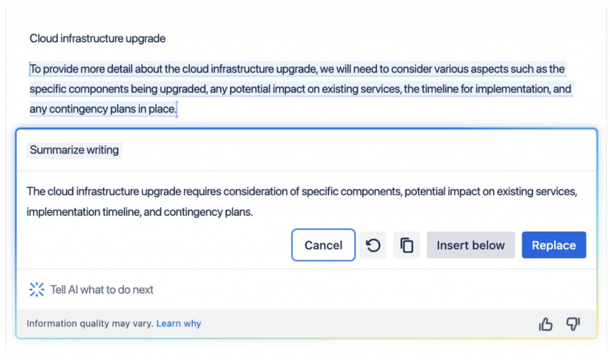
Task: Give thumbs up feedback on the response
Action: click(545, 324)
